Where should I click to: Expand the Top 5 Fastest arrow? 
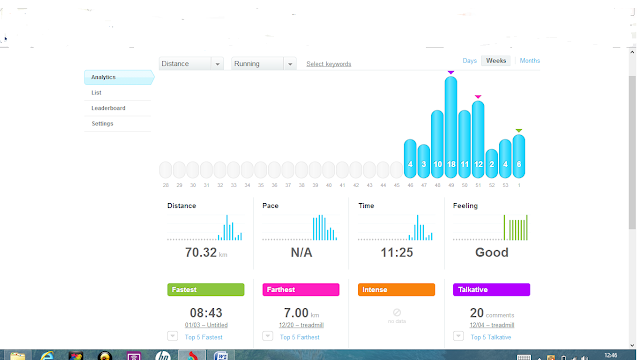(x=172, y=336)
